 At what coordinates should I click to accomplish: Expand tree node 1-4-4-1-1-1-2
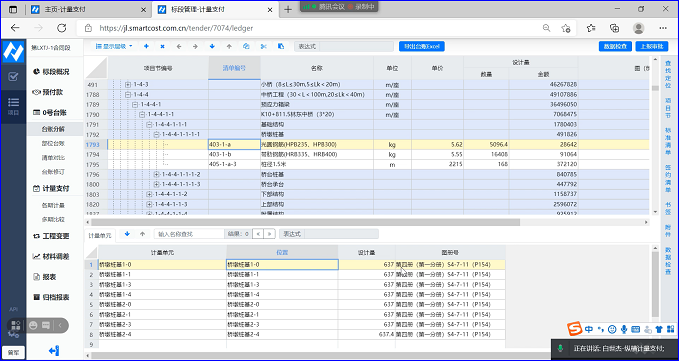157,174
